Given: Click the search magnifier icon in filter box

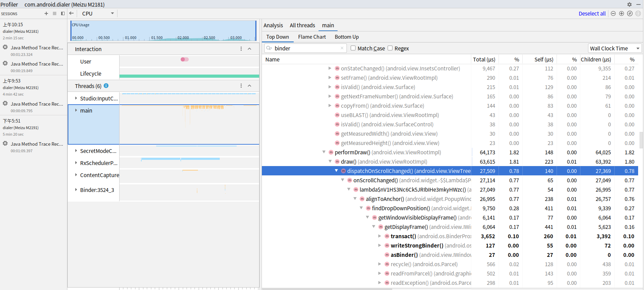Looking at the screenshot, I should coord(269,48).
